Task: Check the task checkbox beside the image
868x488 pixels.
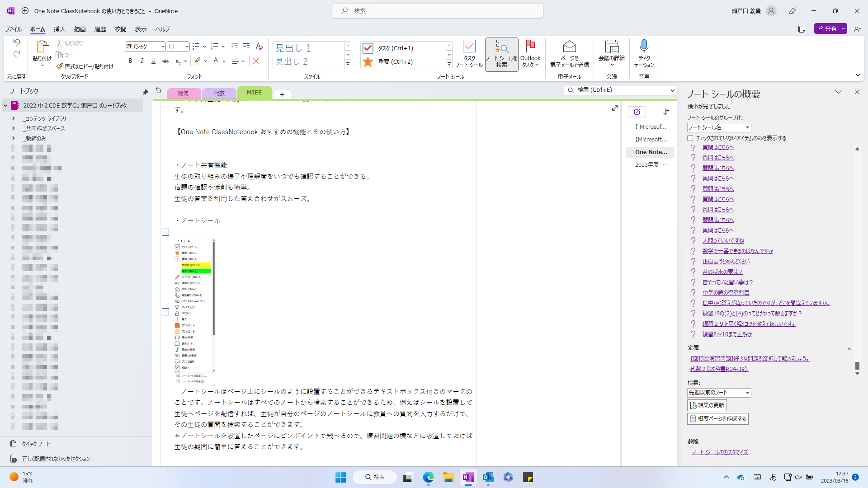Action: 165,232
